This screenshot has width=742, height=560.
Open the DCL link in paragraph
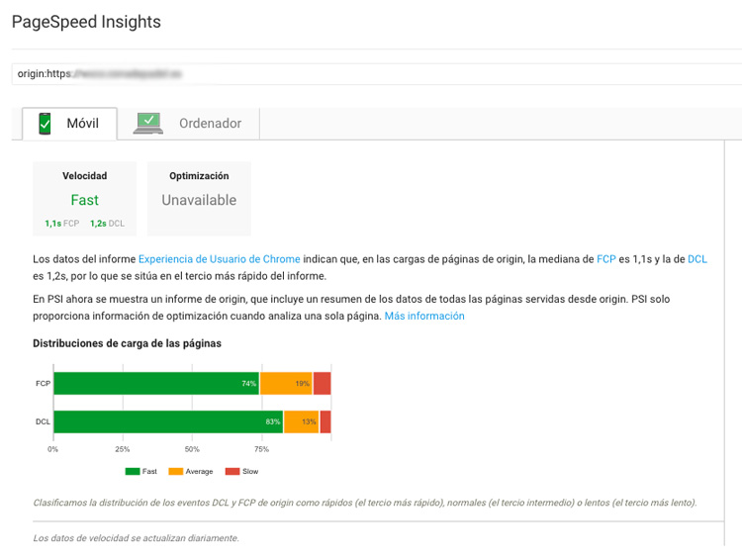[x=697, y=259]
